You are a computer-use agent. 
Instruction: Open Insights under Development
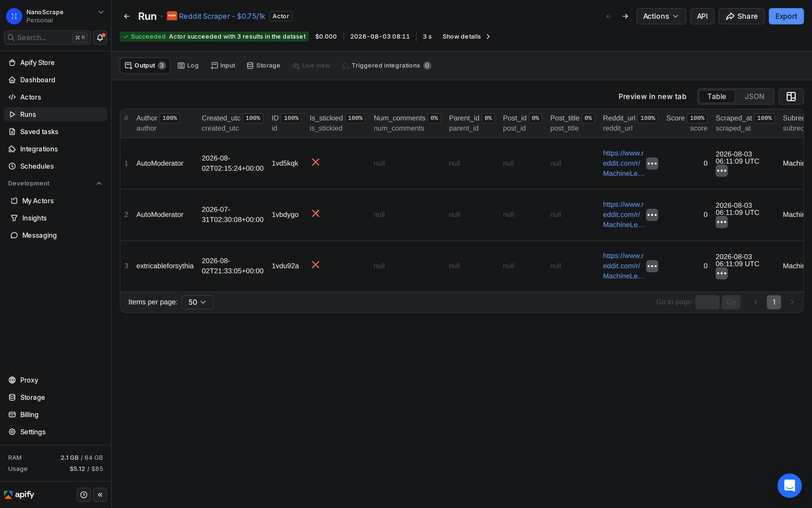[x=55, y=218]
